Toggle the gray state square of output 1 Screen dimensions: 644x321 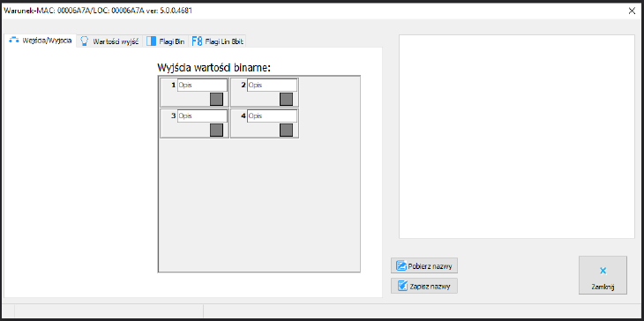pyautogui.click(x=216, y=99)
